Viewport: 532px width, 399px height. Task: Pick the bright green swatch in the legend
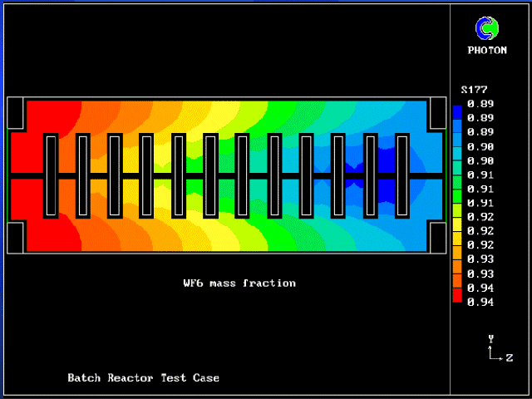(457, 196)
